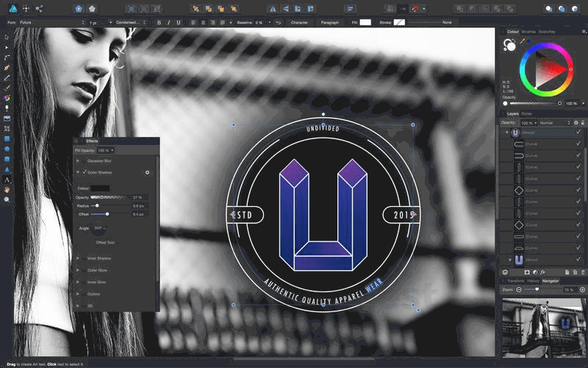Open the Normal blend mode dropdown
This screenshot has height=368, width=588.
[552, 122]
